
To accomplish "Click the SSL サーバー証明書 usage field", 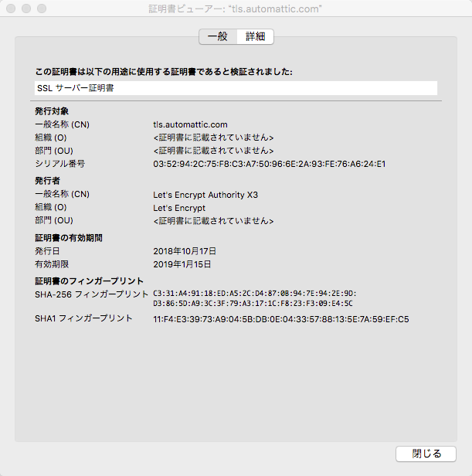I will pyautogui.click(x=236, y=88).
